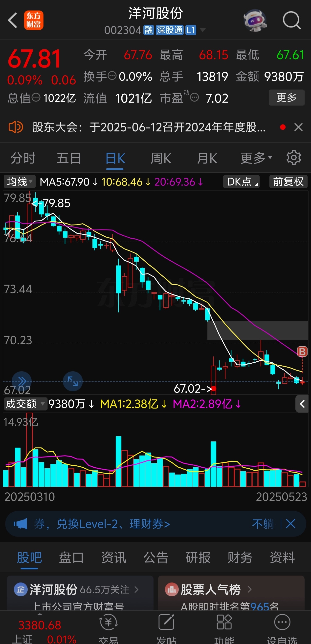Switch to the 资讯 tab
Screen dimensions: 311x644
tap(113, 558)
